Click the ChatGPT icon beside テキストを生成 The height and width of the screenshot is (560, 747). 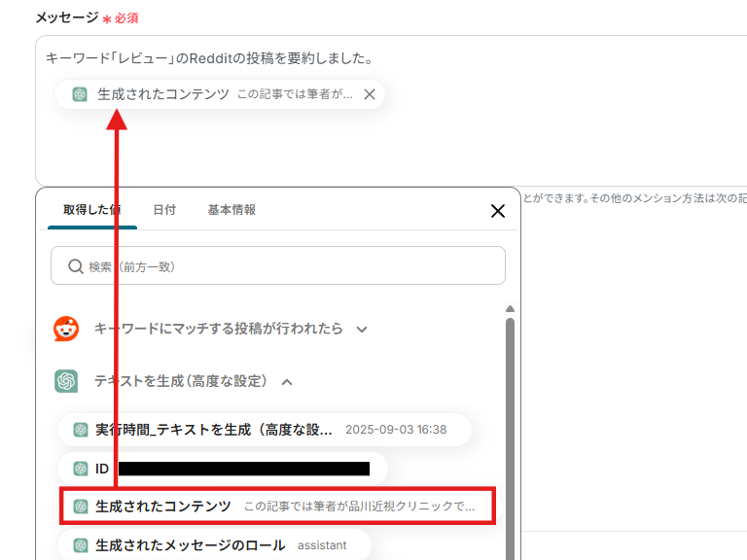pos(66,381)
